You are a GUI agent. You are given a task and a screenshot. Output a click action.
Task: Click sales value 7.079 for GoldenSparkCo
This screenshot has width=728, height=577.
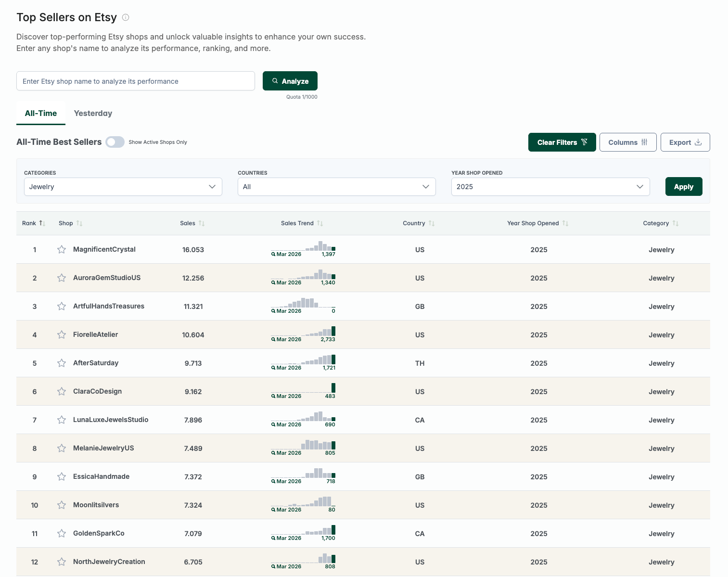click(x=193, y=534)
